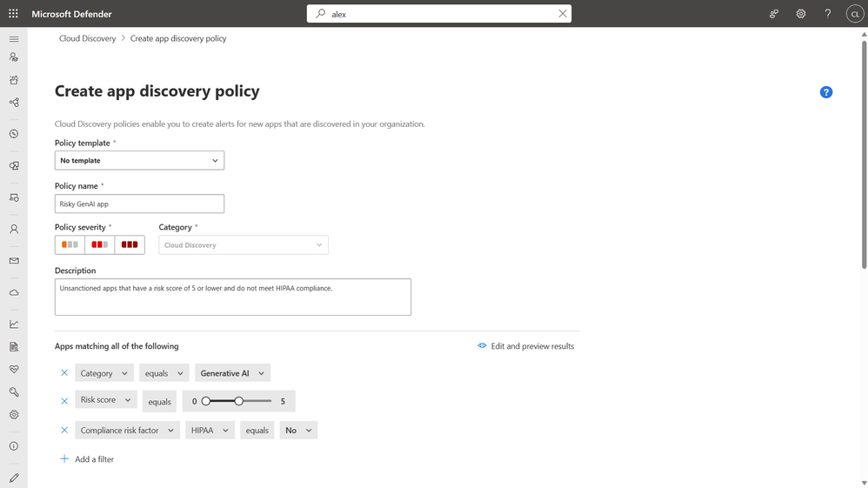This screenshot has height=488, width=868.
Task: Remove the Category filter row
Action: pyautogui.click(x=64, y=373)
